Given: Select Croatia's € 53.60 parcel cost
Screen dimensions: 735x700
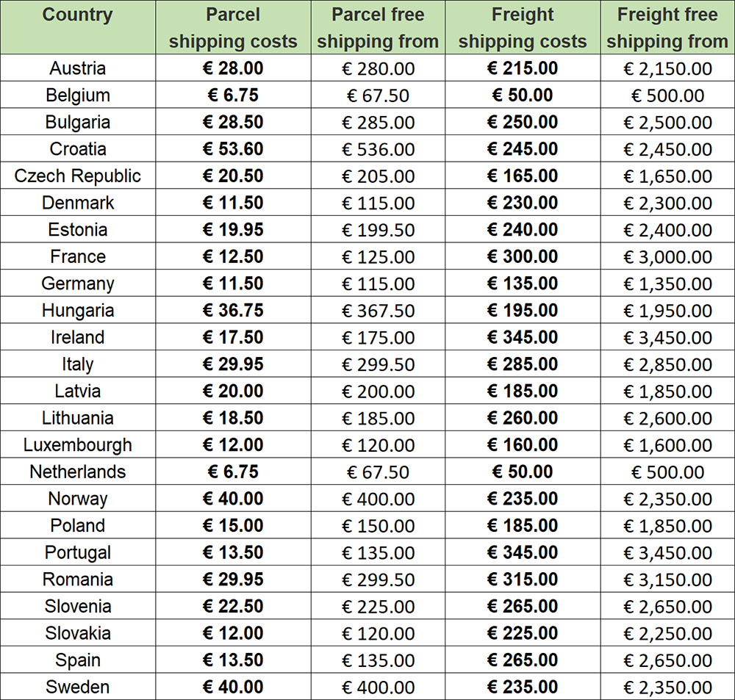Looking at the screenshot, I should (x=233, y=149).
